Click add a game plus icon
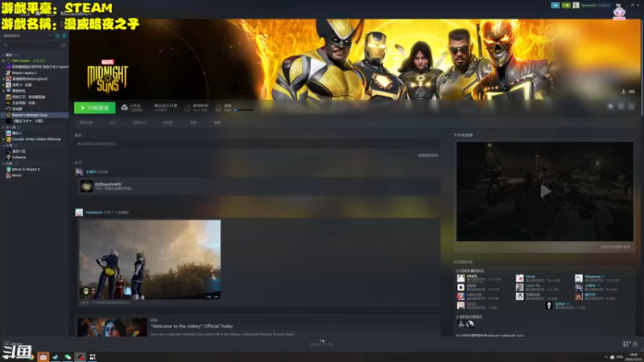 (x=6, y=344)
